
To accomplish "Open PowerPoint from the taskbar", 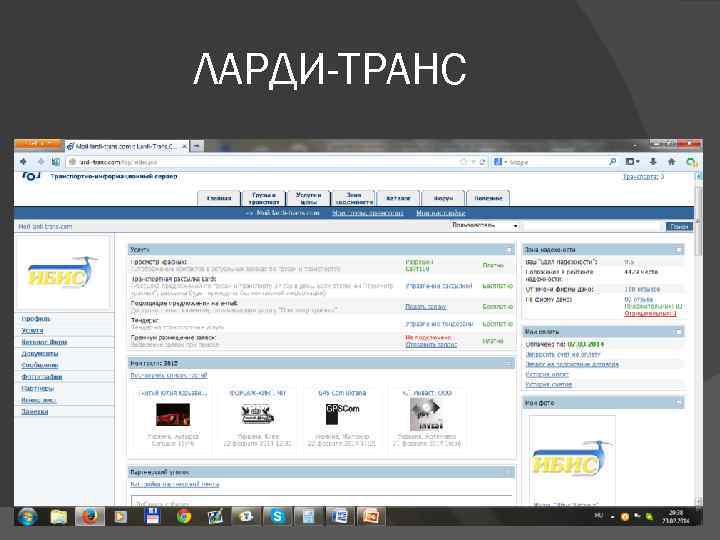I will click(371, 517).
